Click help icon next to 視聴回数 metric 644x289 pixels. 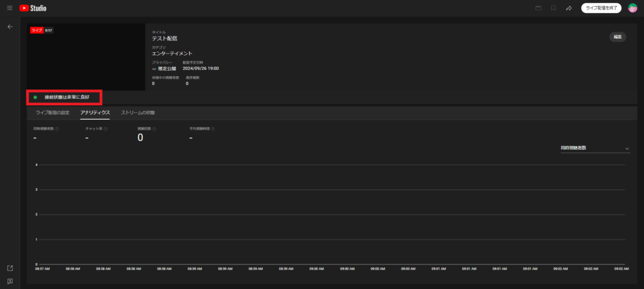pyautogui.click(x=154, y=128)
